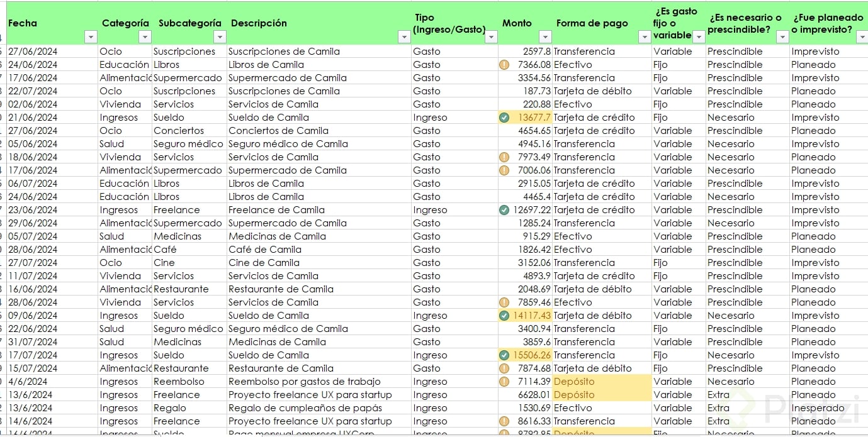
Task: Click the green check icon beside 13677.7
Action: pos(504,118)
